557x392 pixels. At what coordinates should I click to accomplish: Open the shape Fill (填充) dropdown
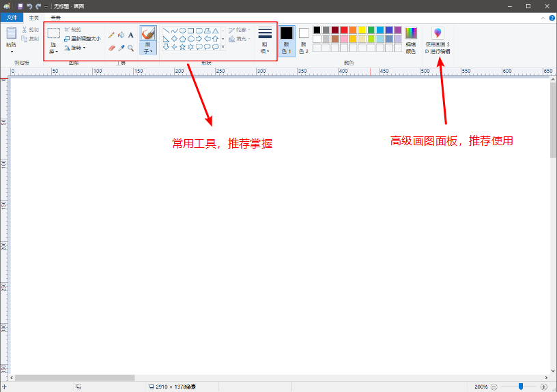coord(240,39)
